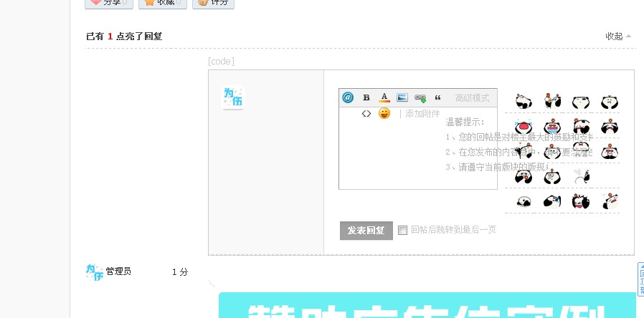Click the user avatar in reply box
The height and width of the screenshot is (318, 644).
[233, 97]
